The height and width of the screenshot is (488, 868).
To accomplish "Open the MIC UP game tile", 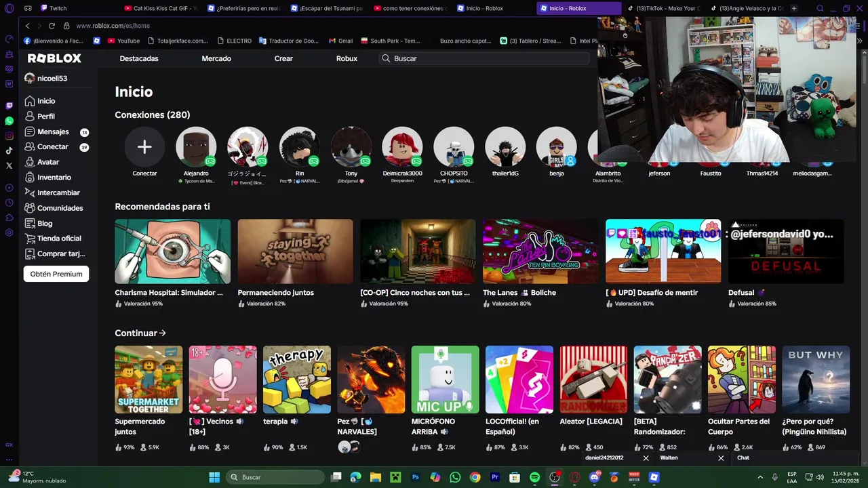I will coord(445,380).
